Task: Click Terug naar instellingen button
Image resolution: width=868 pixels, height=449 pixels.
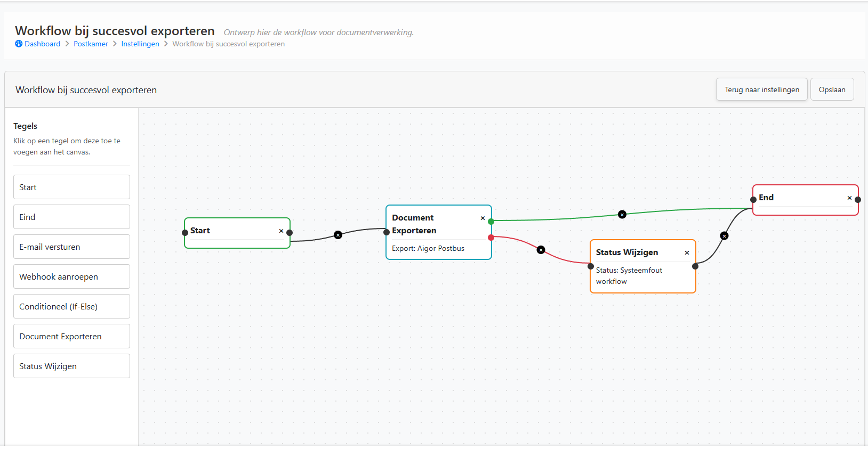Action: [x=761, y=89]
